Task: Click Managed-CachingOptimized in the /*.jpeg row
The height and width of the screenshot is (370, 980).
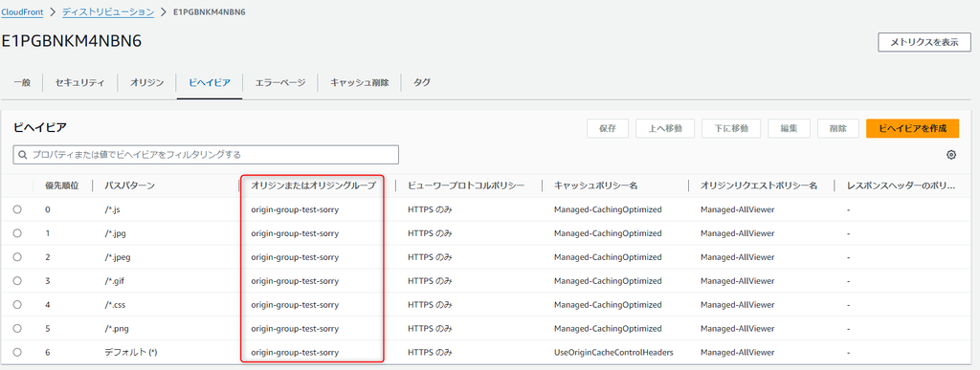Action: (x=608, y=257)
